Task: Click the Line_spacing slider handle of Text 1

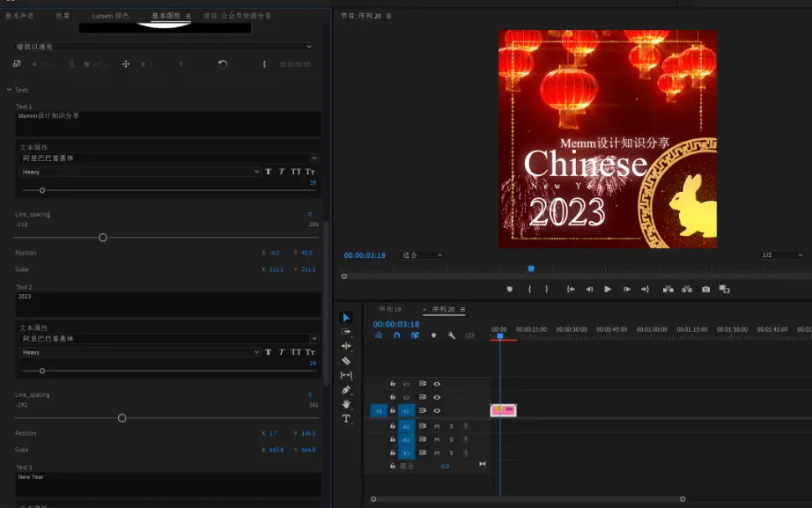Action: pos(102,238)
